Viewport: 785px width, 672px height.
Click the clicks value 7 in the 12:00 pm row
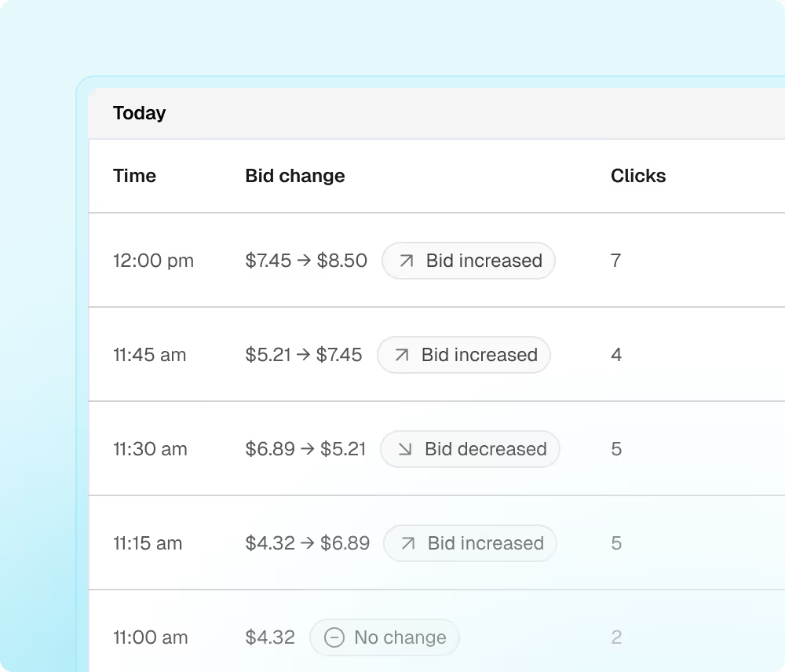(x=615, y=261)
